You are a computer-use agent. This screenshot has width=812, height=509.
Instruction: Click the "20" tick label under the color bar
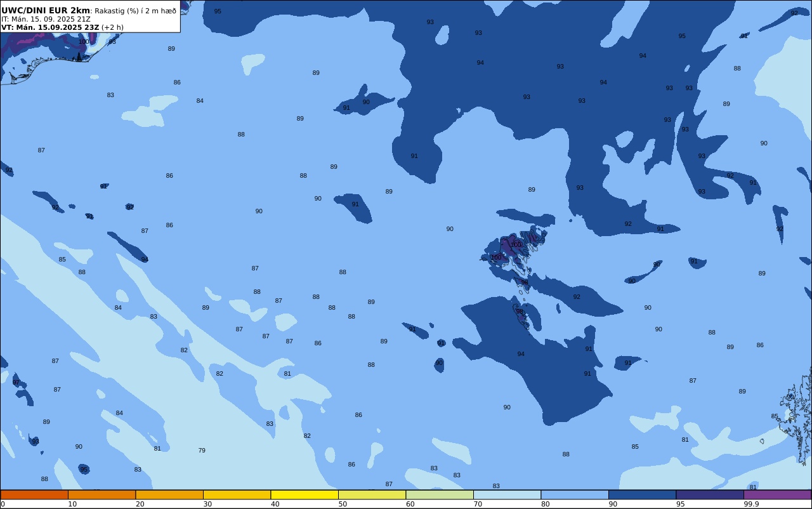pos(140,504)
